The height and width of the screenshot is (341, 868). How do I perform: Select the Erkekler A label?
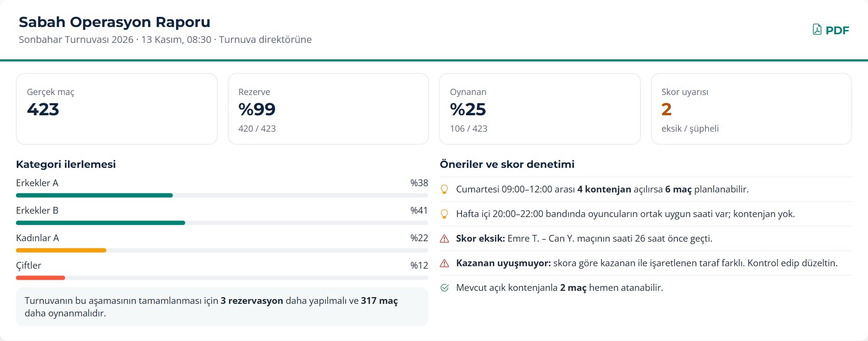(37, 183)
